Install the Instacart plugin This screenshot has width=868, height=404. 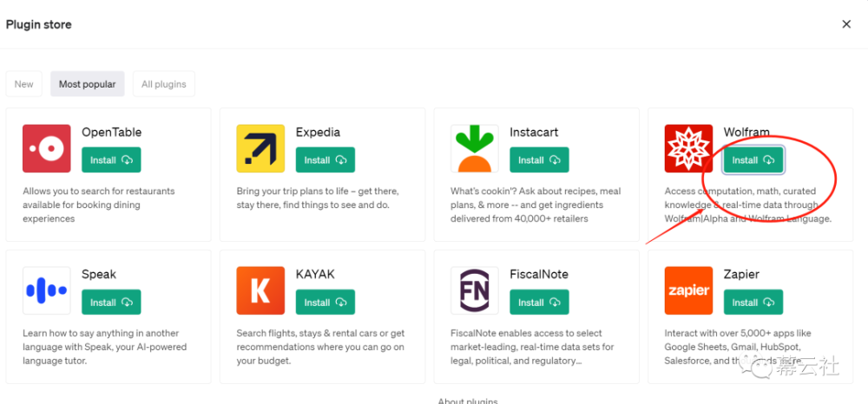(x=539, y=160)
